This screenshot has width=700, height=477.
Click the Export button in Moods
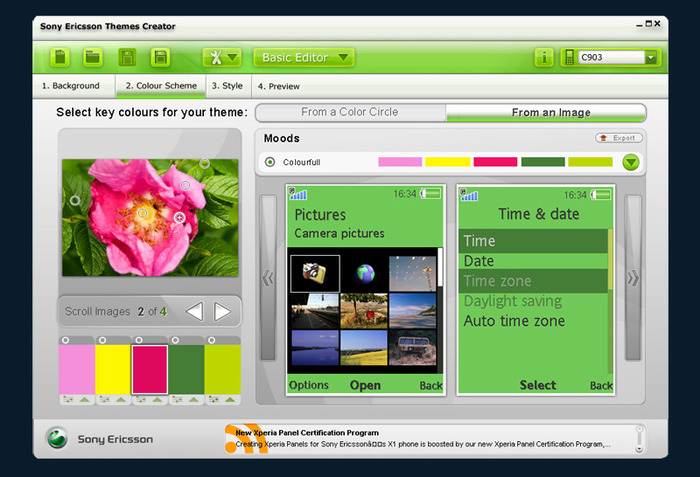[x=618, y=138]
